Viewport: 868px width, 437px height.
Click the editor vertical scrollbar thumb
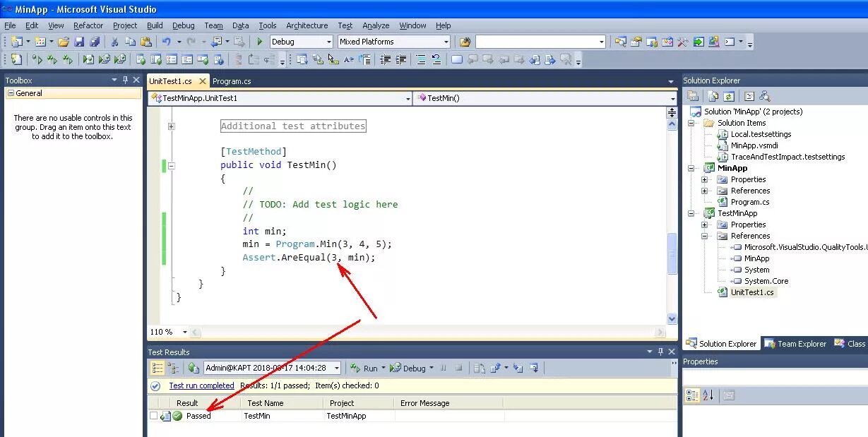pyautogui.click(x=672, y=253)
